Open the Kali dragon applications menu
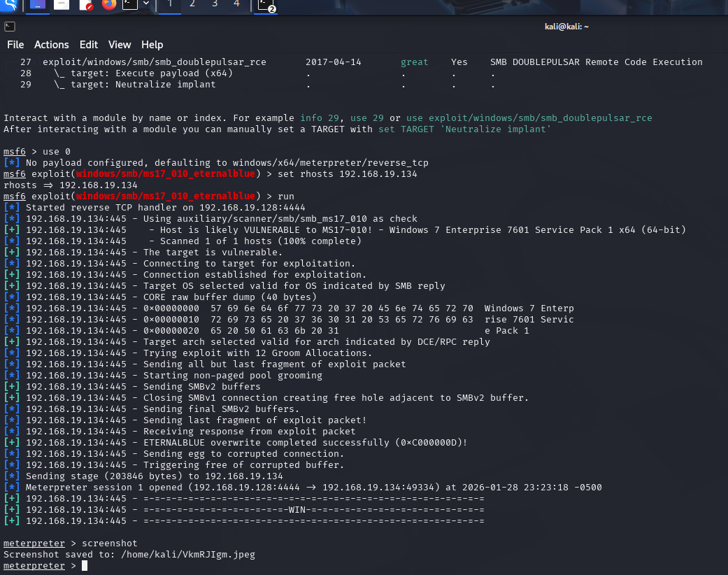 pos(9,5)
